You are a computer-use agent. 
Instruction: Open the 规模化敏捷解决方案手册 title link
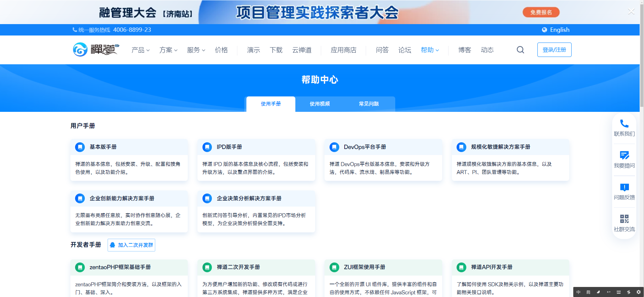501,147
